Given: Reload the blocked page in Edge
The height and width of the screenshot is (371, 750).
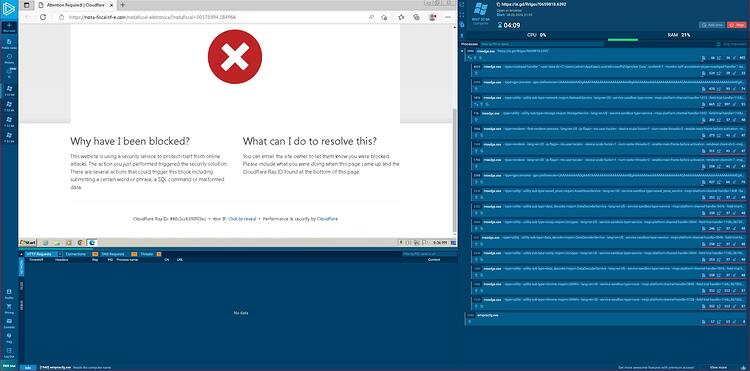Looking at the screenshot, I should (43, 17).
